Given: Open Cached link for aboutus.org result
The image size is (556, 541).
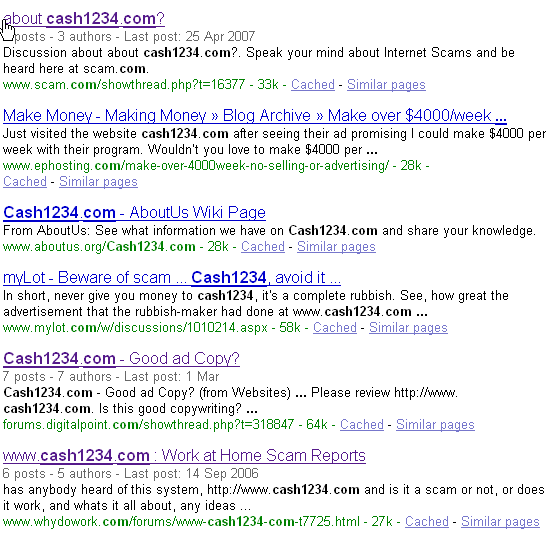Looking at the screenshot, I should coord(263,247).
